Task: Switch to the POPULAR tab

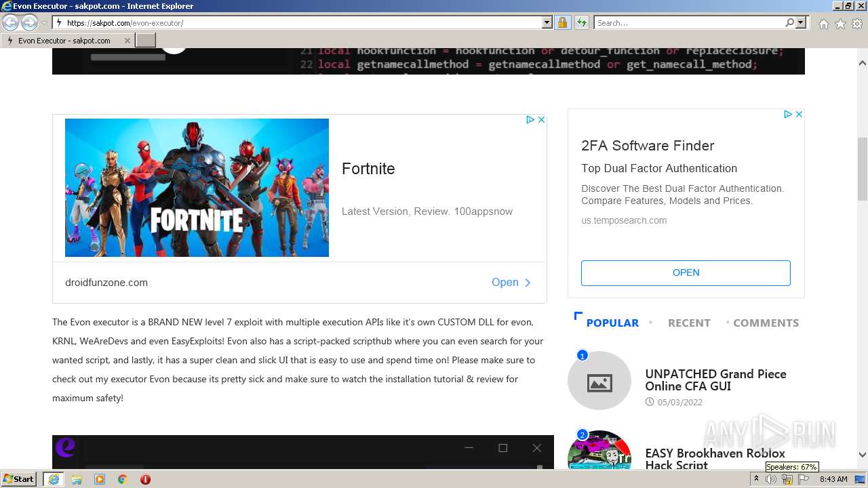Action: [x=612, y=323]
